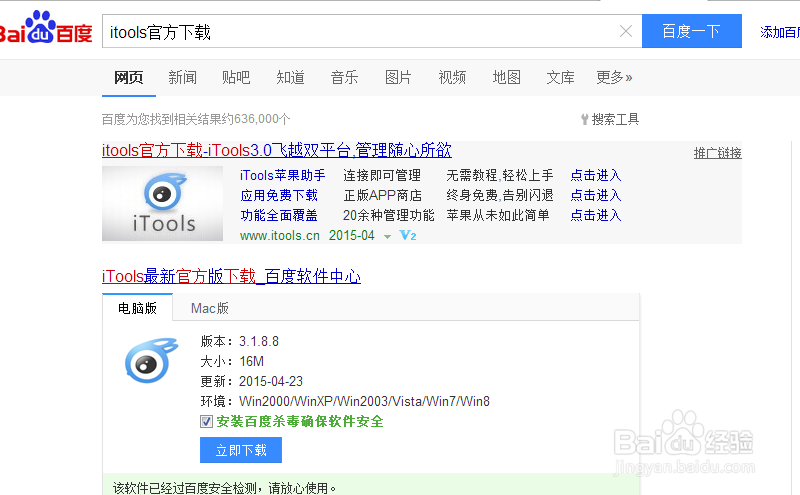Select the 网页 tab
This screenshot has width=800, height=495.
coord(129,78)
